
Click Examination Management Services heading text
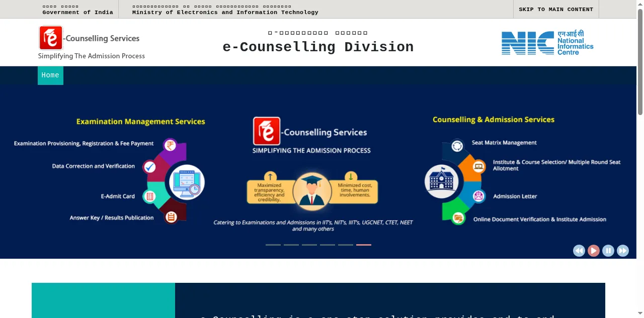141,122
